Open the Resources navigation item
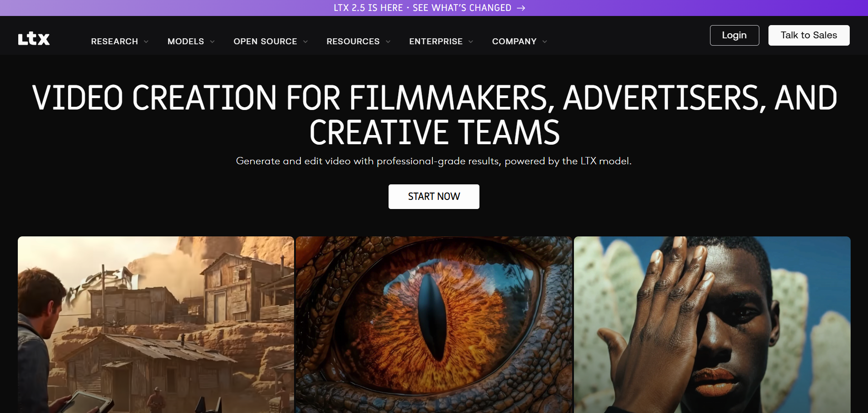The width and height of the screenshot is (868, 413). pyautogui.click(x=353, y=42)
